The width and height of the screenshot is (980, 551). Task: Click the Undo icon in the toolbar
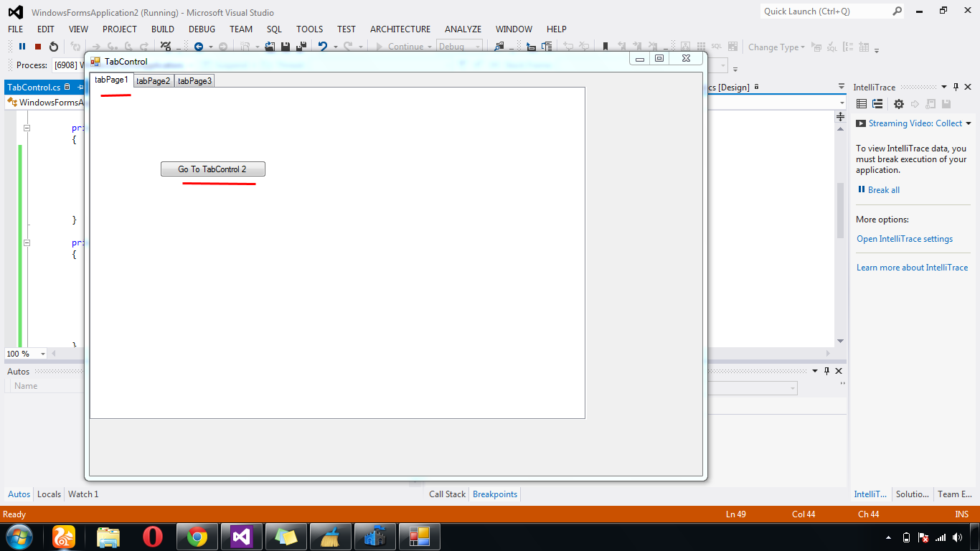(324, 47)
